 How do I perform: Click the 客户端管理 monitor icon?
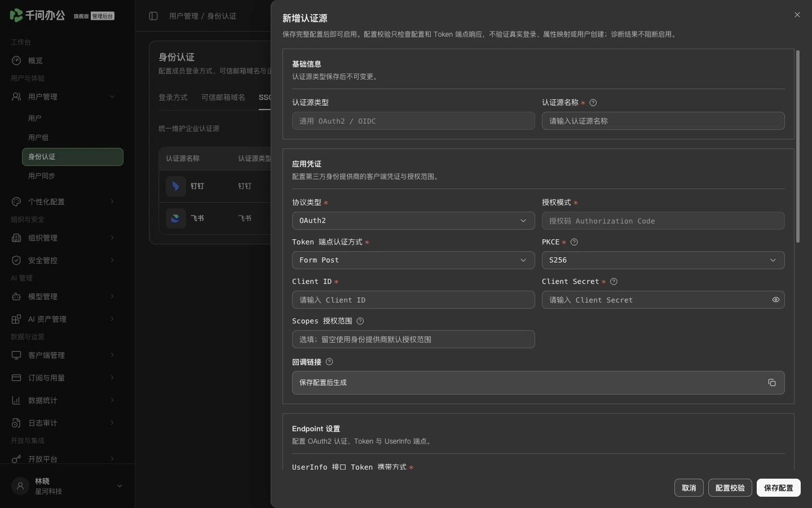16,355
